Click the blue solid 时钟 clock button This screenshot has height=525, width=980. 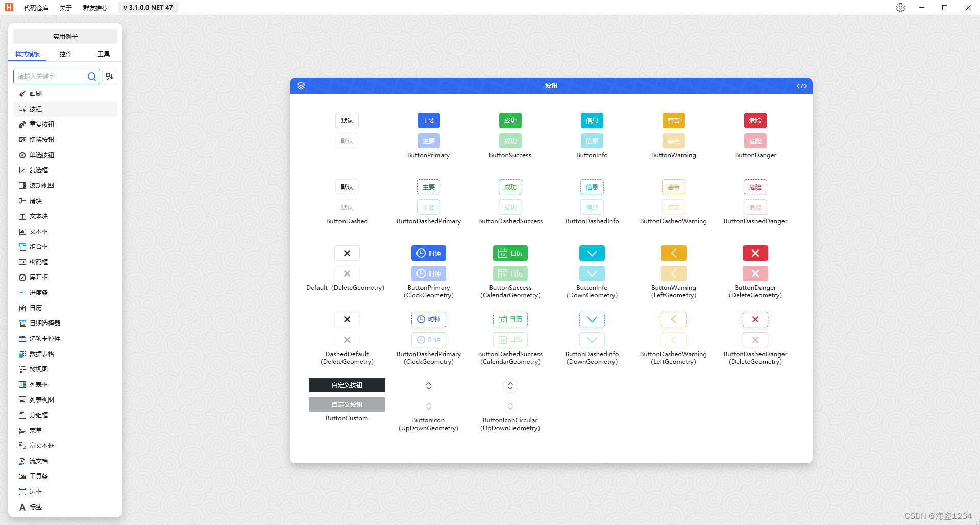(429, 253)
